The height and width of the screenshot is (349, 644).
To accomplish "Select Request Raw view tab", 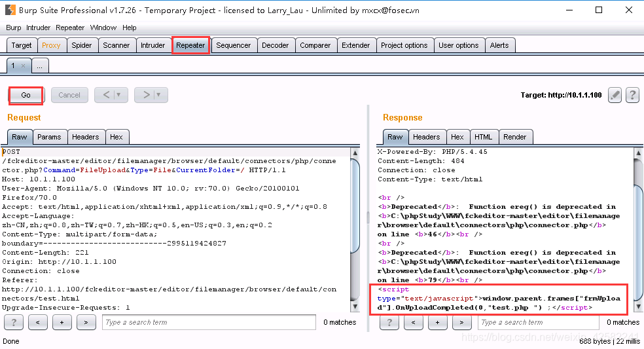I will click(x=19, y=137).
